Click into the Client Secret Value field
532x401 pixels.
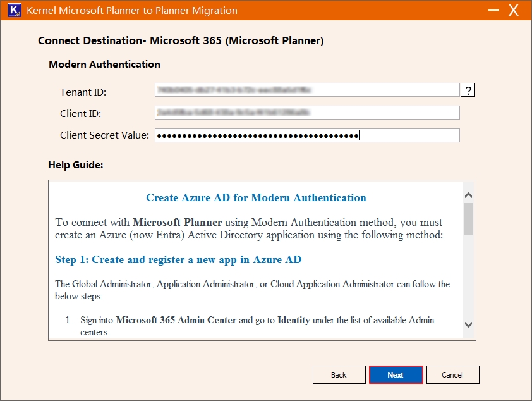point(307,135)
